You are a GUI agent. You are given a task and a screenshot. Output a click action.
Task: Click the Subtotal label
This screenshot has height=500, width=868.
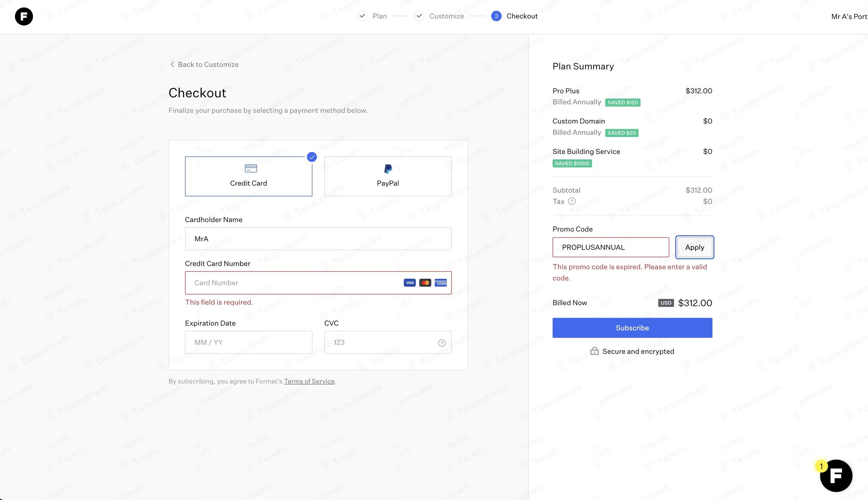pyautogui.click(x=566, y=190)
